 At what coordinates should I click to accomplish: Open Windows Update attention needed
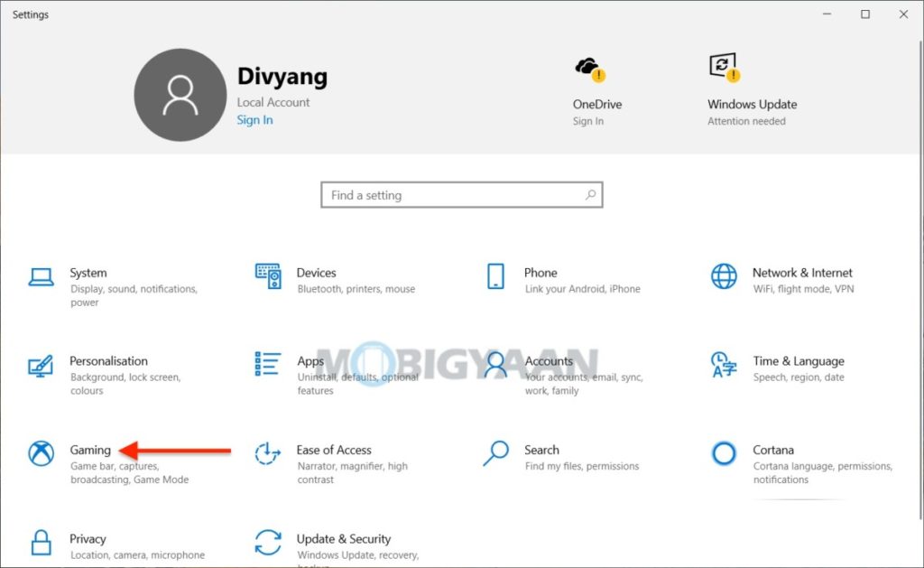751,90
